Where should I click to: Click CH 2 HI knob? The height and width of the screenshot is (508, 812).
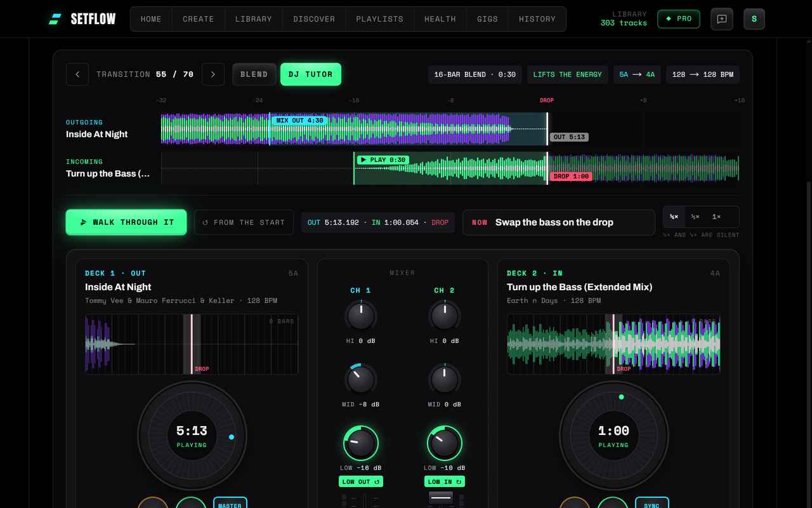tap(445, 316)
